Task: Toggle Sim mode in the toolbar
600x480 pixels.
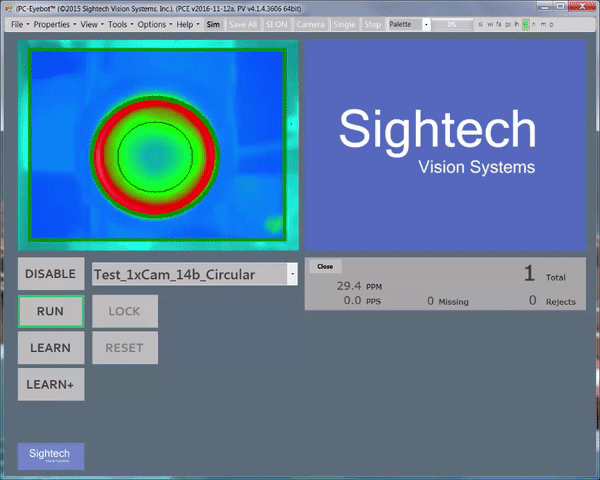Action: pos(213,24)
